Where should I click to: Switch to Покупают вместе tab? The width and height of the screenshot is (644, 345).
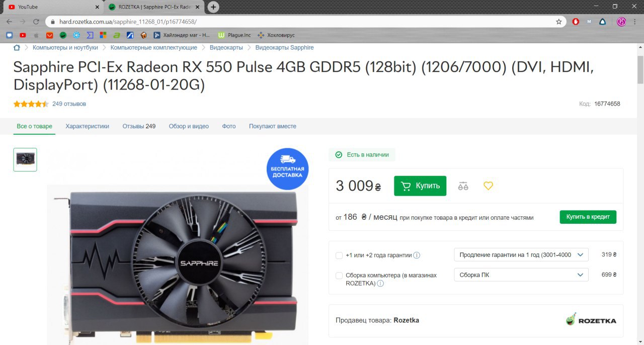273,126
